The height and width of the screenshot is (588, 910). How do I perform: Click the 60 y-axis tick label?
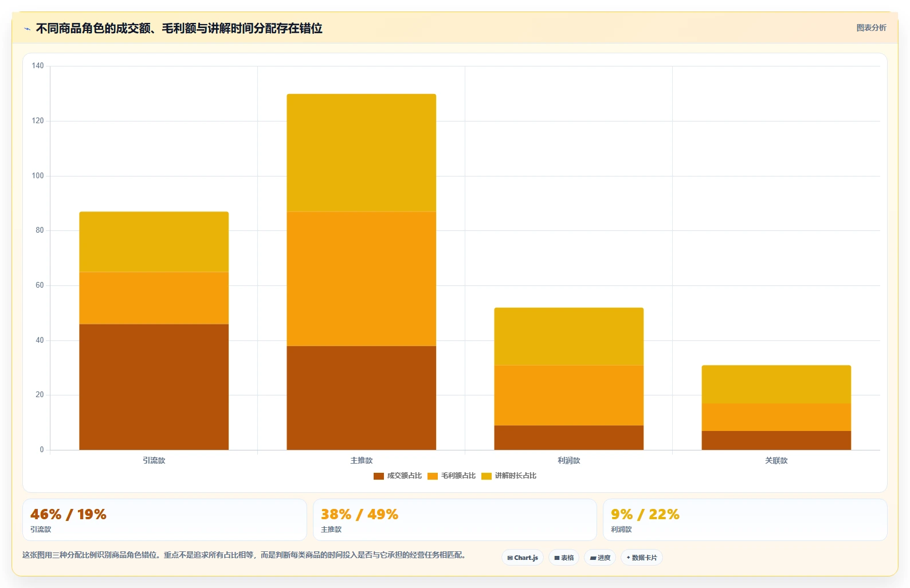[x=40, y=285]
